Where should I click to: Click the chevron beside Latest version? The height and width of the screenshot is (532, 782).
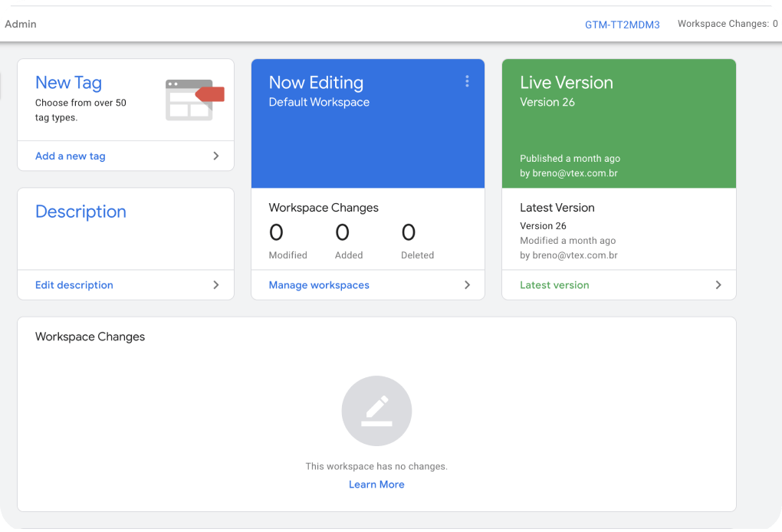coord(718,284)
